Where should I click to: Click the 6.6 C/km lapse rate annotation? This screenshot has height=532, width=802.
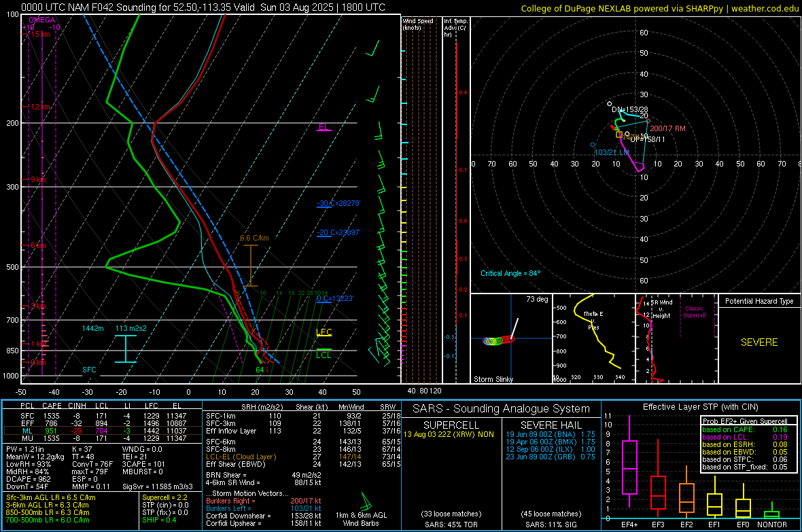pyautogui.click(x=254, y=238)
